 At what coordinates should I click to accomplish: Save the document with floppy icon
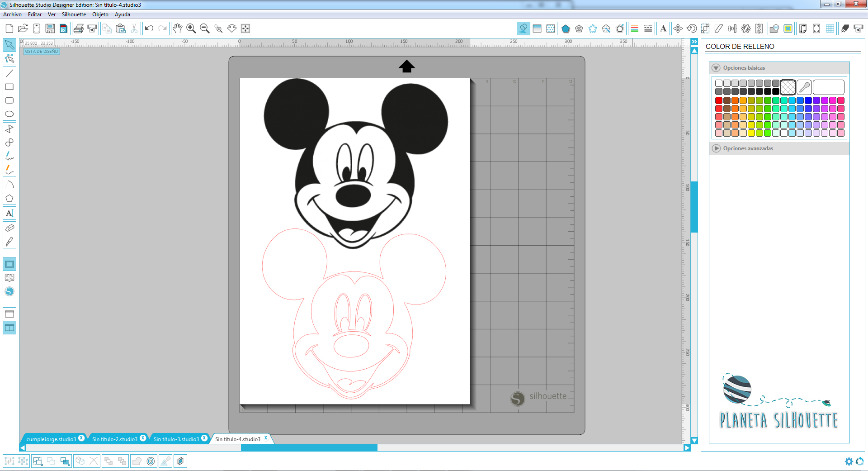[x=50, y=29]
